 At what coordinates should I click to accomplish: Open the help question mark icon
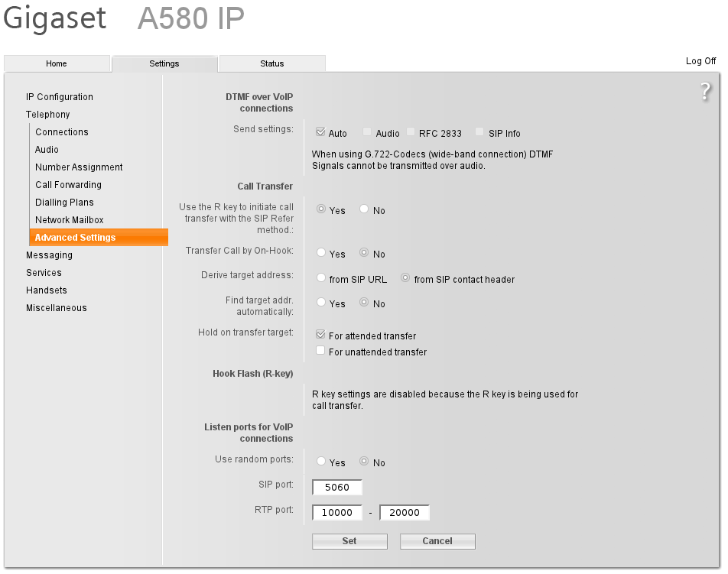705,92
